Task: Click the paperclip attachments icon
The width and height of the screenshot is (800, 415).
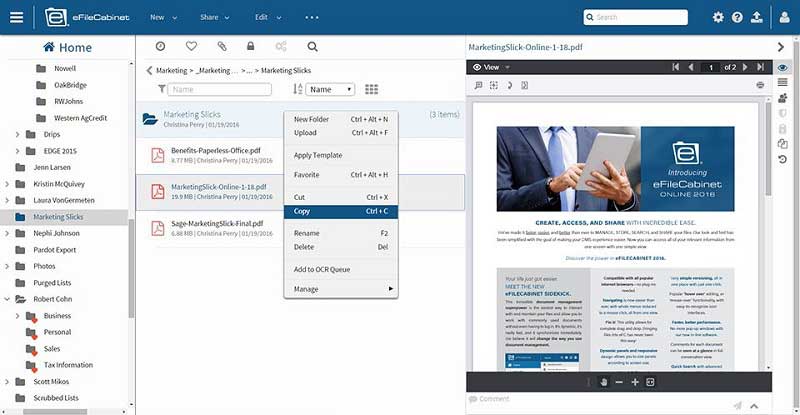Action: [x=222, y=46]
